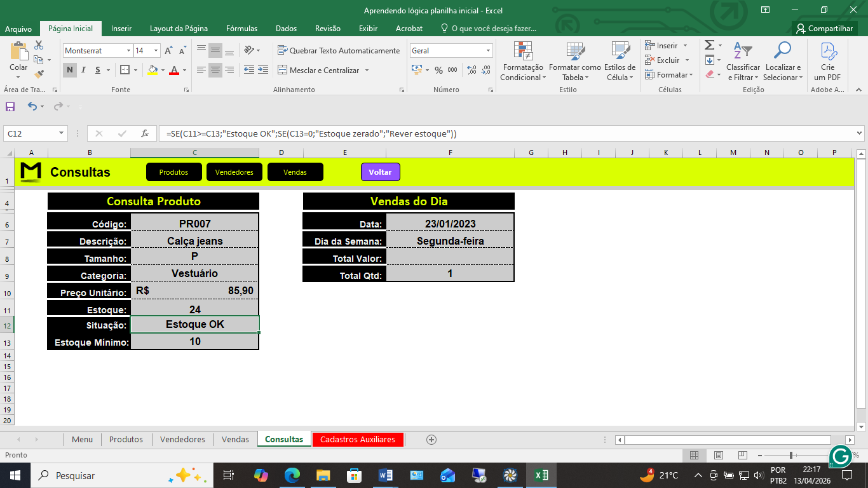
Task: Click the Tell Me search box
Action: coord(489,29)
